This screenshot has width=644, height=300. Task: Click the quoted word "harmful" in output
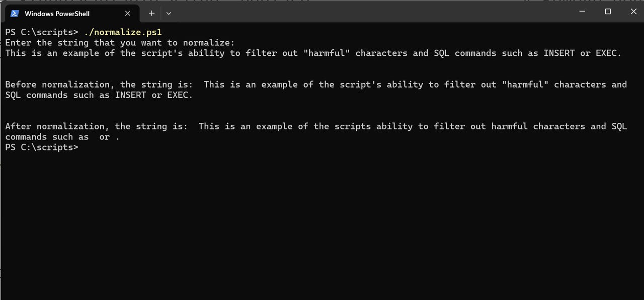[327, 53]
